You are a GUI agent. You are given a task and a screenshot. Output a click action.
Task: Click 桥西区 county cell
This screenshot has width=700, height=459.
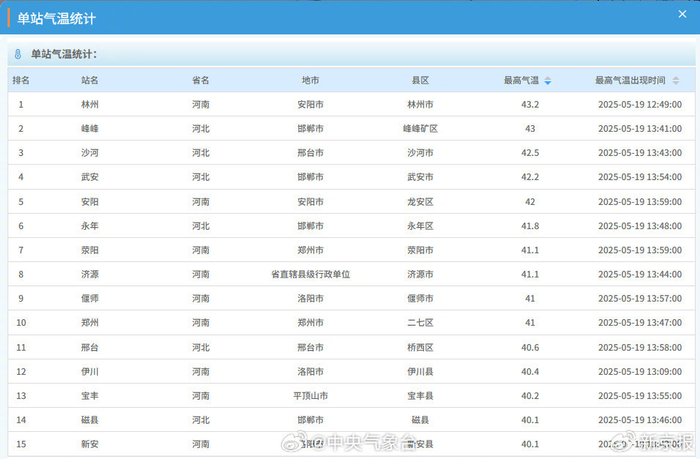click(x=421, y=347)
